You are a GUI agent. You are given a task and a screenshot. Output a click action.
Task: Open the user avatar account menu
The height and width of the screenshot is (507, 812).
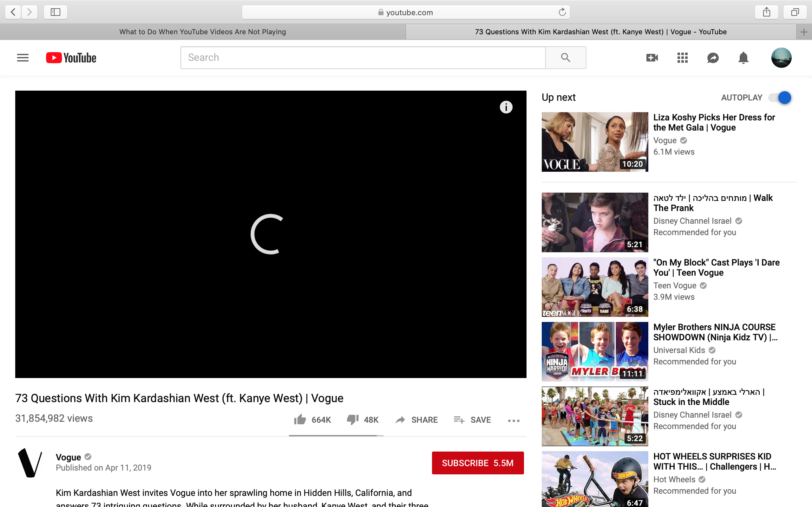(x=781, y=58)
